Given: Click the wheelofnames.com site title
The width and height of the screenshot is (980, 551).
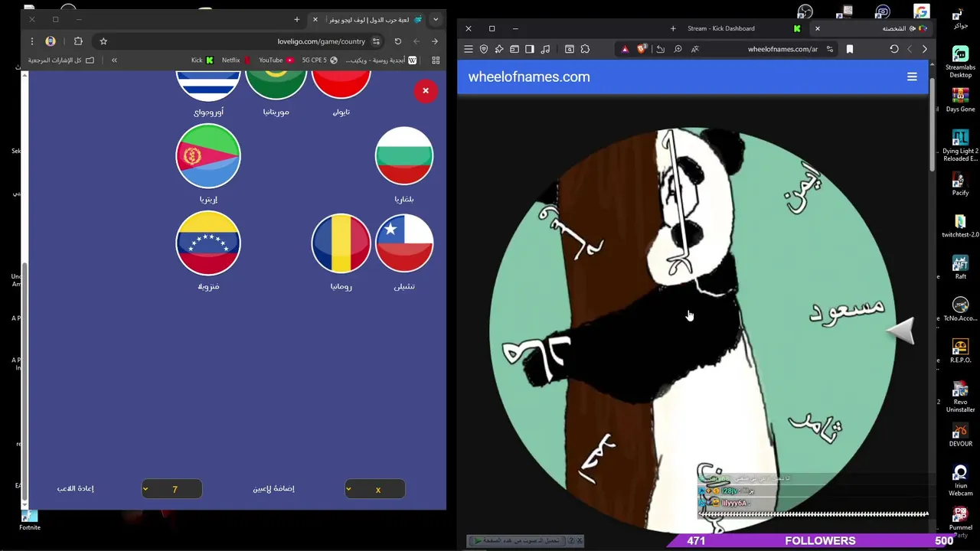Looking at the screenshot, I should 529,77.
